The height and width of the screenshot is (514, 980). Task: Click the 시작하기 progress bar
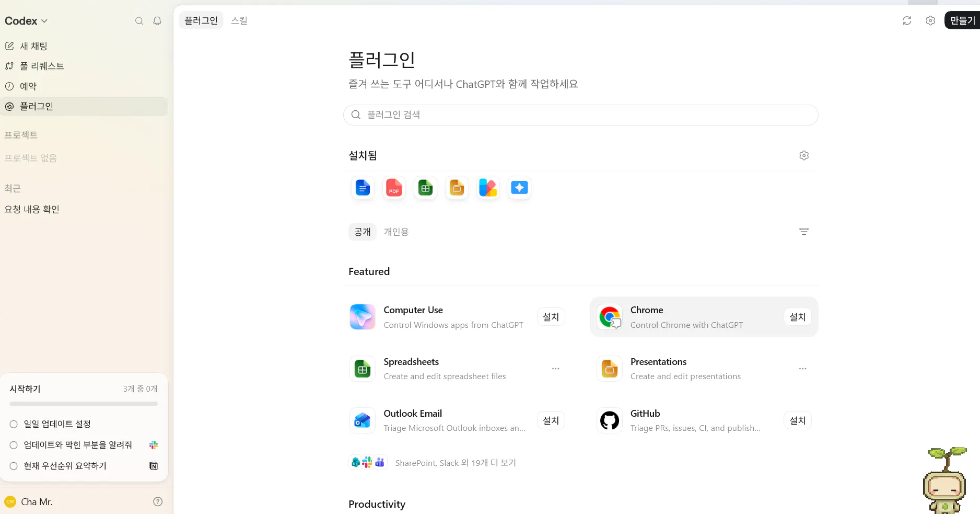tap(84, 404)
